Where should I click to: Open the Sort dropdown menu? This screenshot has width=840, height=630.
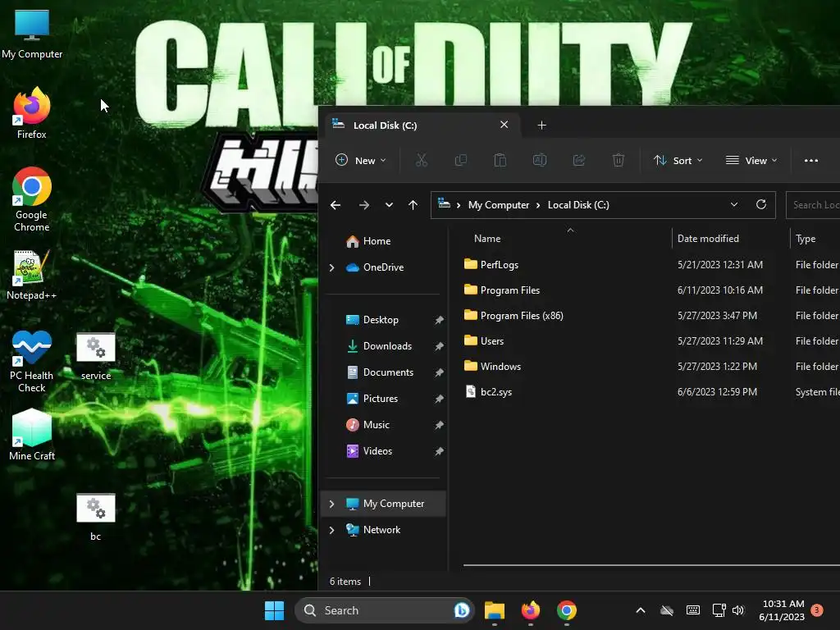(x=678, y=160)
